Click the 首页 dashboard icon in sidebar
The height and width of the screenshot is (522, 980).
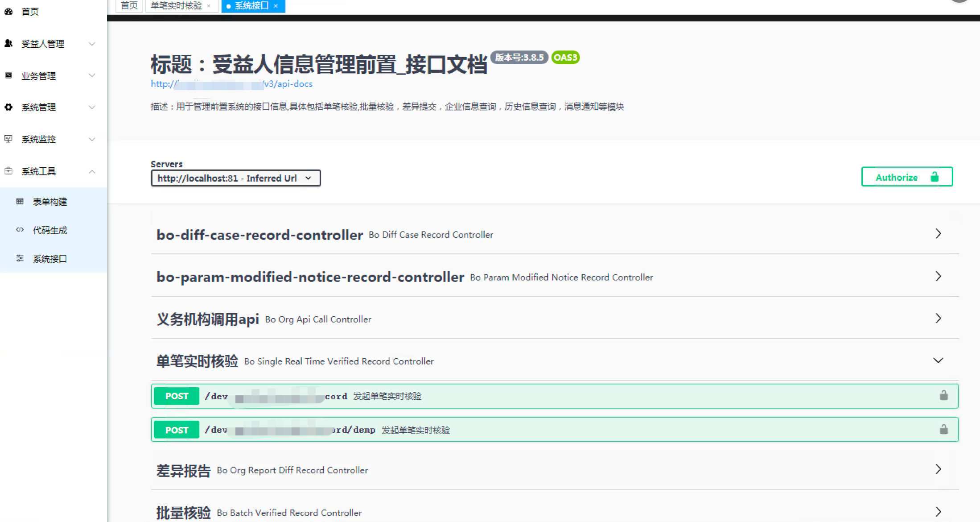click(8, 12)
